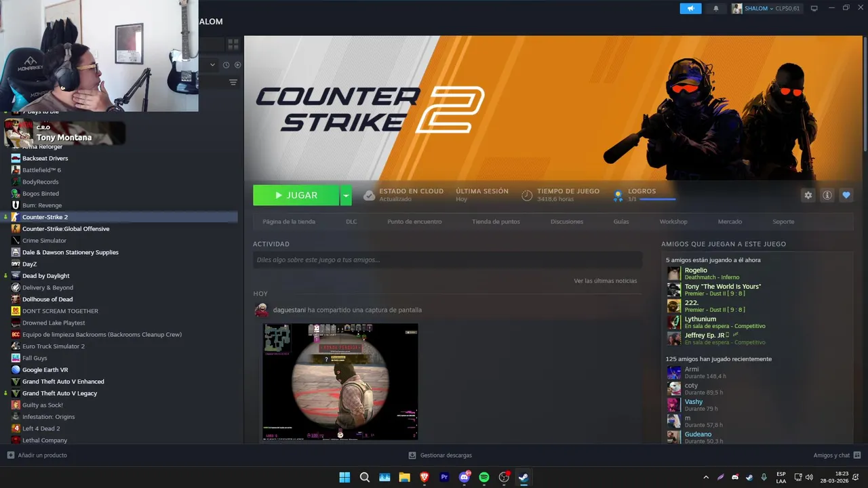Open Discord from the taskbar
This screenshot has width=868, height=488.
point(465,477)
